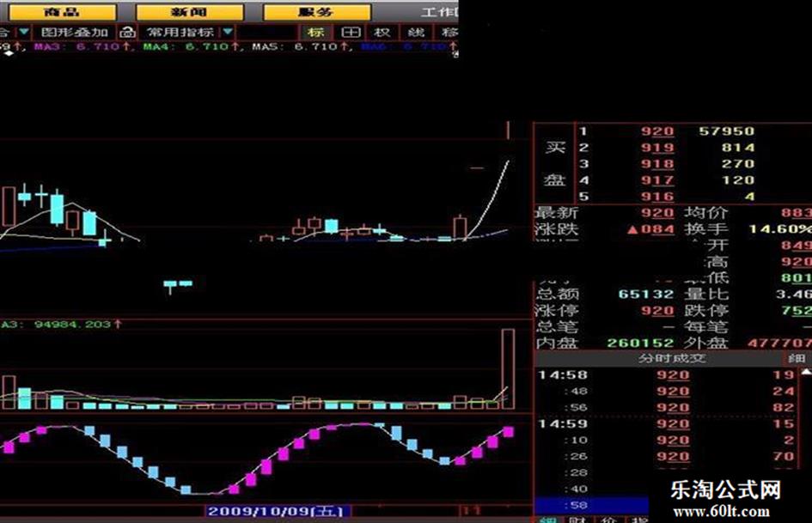Open the 服务 menu button
This screenshot has width=812, height=523.
317,12
